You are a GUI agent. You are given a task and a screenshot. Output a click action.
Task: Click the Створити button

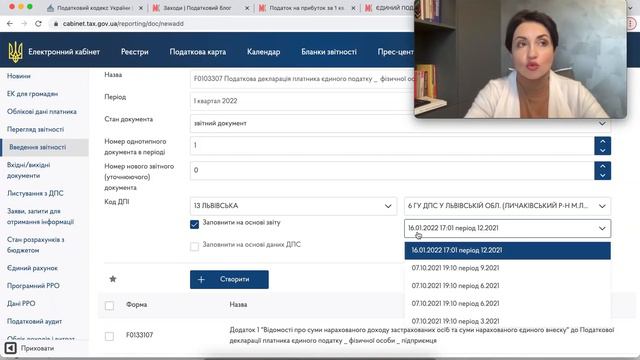pyautogui.click(x=229, y=280)
